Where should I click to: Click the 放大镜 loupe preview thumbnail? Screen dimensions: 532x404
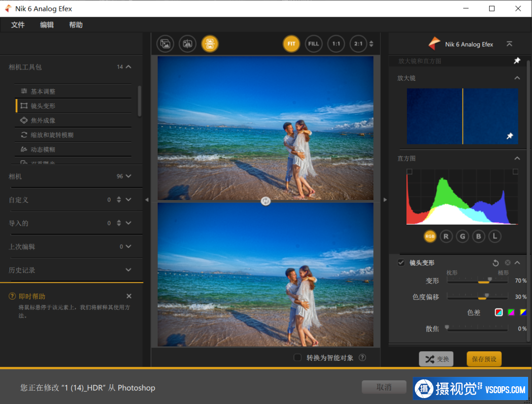463,116
